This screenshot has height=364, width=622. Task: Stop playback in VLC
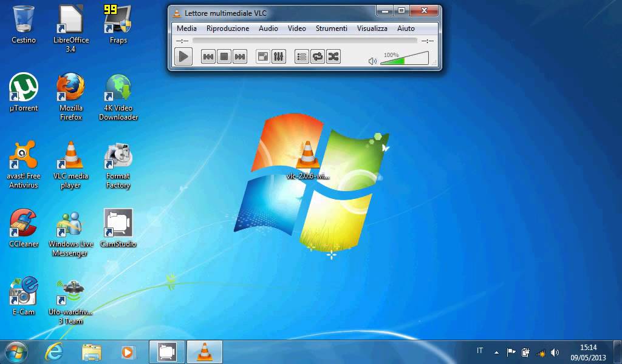click(224, 56)
